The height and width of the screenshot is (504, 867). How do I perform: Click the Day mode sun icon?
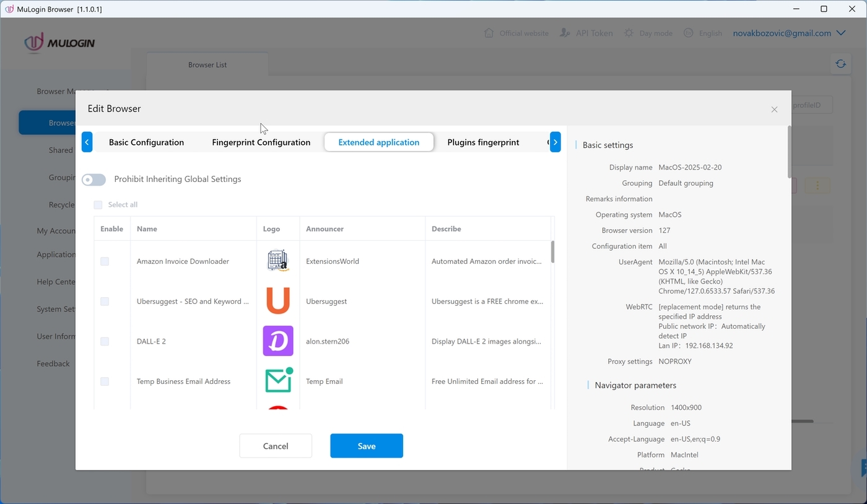(629, 33)
